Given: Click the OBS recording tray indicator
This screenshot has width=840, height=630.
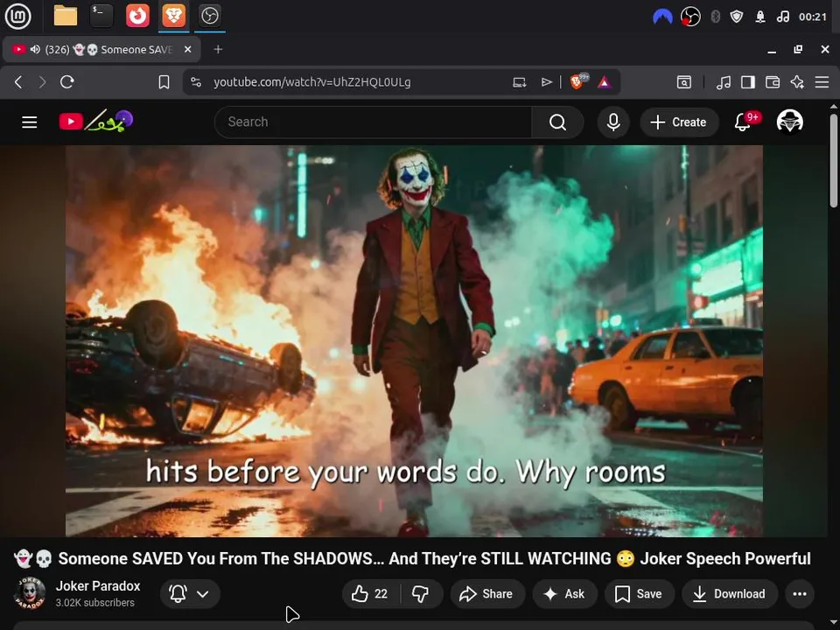Looking at the screenshot, I should pos(690,17).
